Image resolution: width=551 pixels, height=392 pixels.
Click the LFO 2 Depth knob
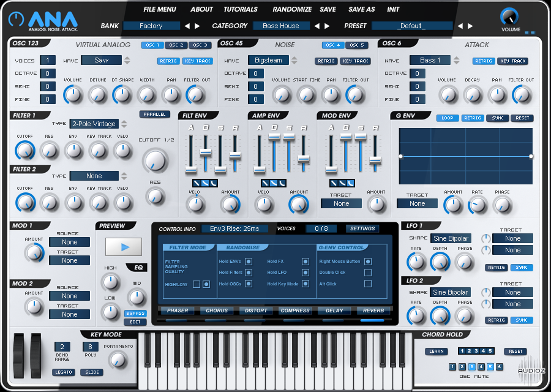click(x=440, y=315)
